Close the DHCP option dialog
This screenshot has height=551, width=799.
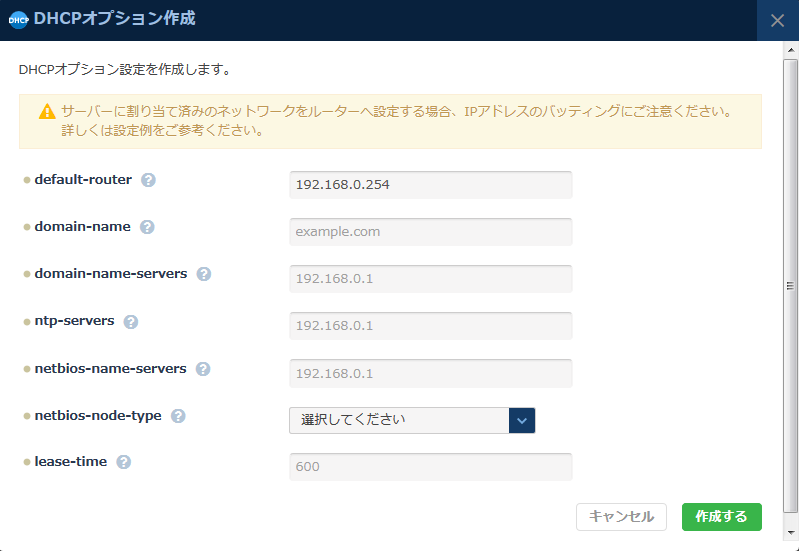click(777, 20)
